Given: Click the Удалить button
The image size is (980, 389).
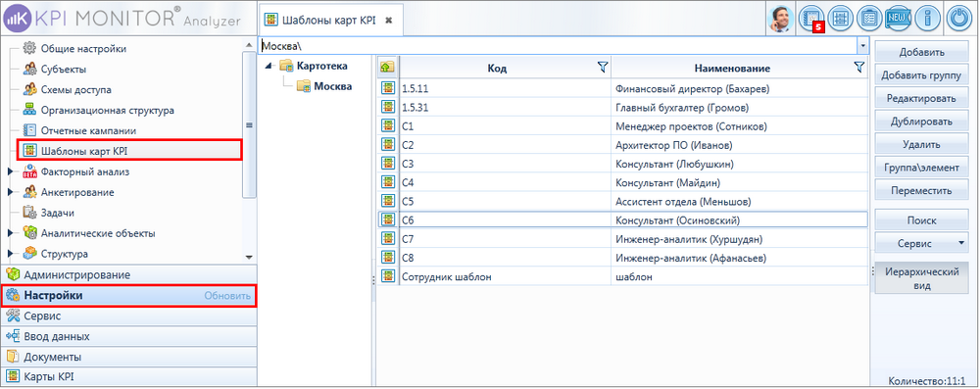Looking at the screenshot, I should tap(921, 144).
